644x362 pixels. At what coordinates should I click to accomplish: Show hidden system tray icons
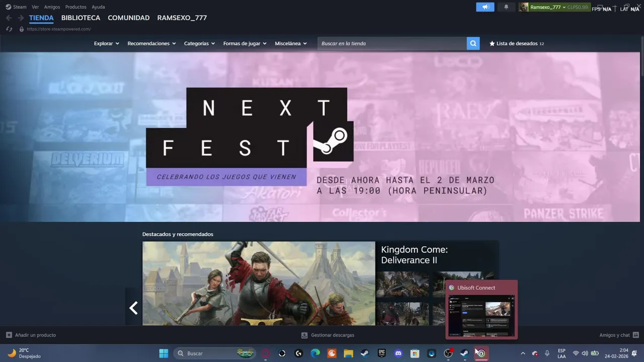[x=523, y=353]
